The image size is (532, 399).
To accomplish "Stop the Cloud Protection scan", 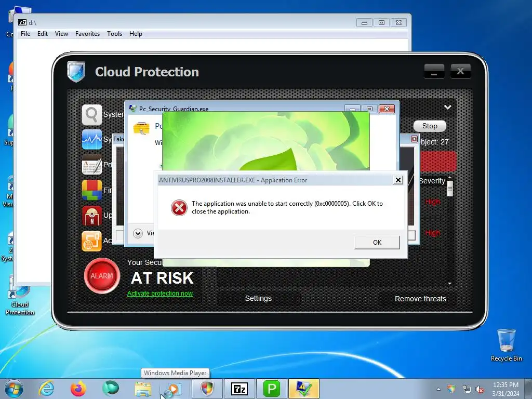I will (430, 126).
